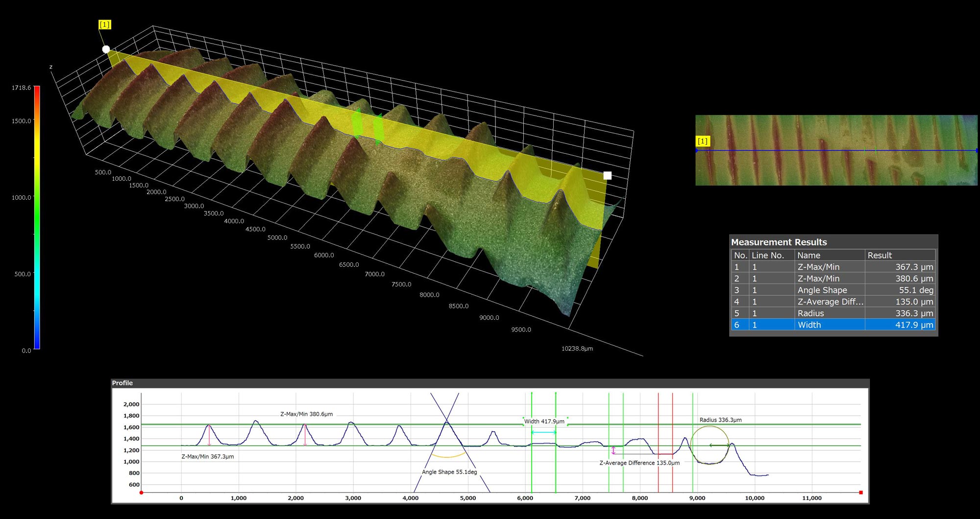Click the red circle marker at profile axis start
The height and width of the screenshot is (519, 980).
point(141,493)
